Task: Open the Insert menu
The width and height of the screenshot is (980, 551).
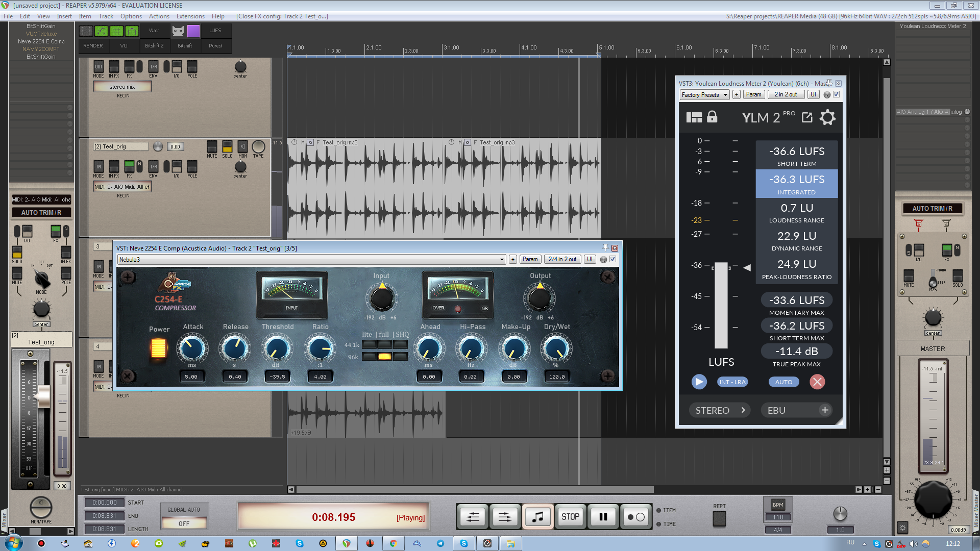Action: coord(64,16)
